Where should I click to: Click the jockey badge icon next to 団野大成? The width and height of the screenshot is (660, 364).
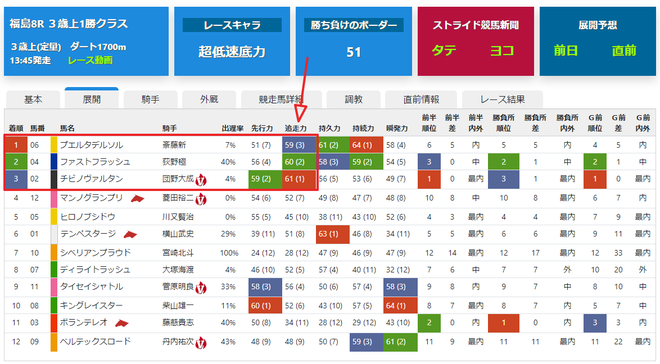tap(201, 180)
